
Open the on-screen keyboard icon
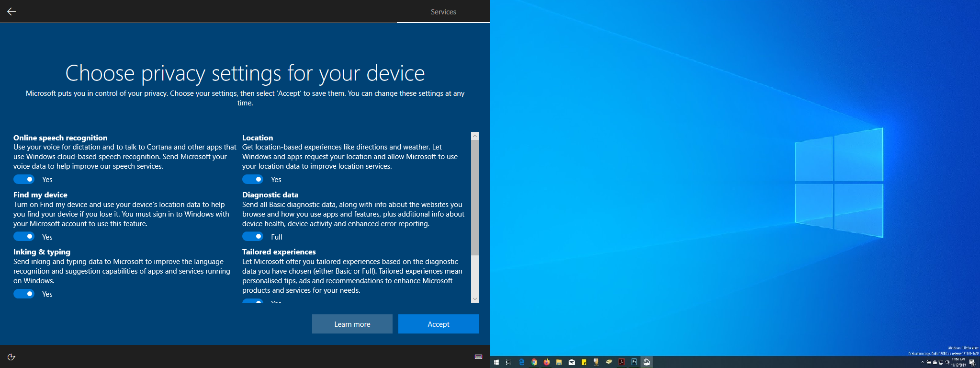click(x=478, y=356)
